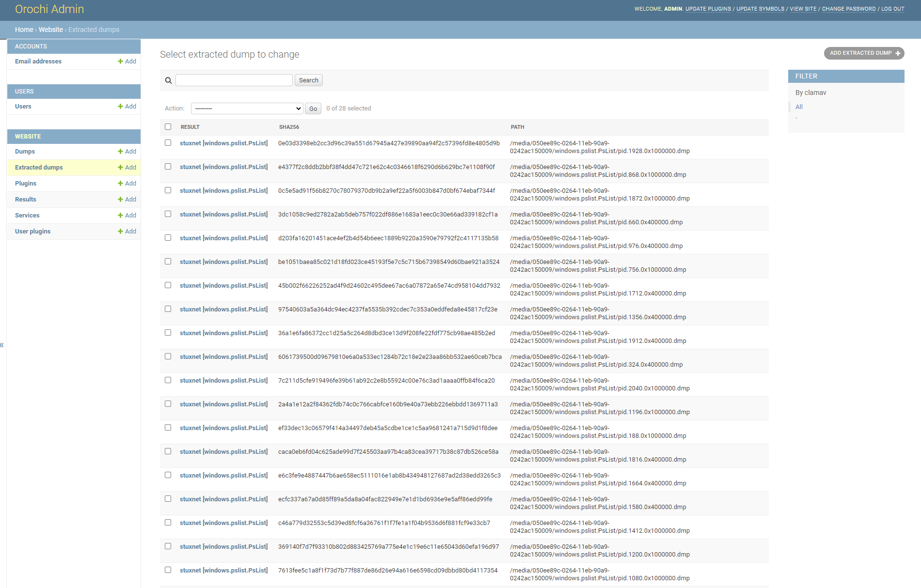
Task: Open the Dumps sidebar item
Action: click(x=25, y=152)
